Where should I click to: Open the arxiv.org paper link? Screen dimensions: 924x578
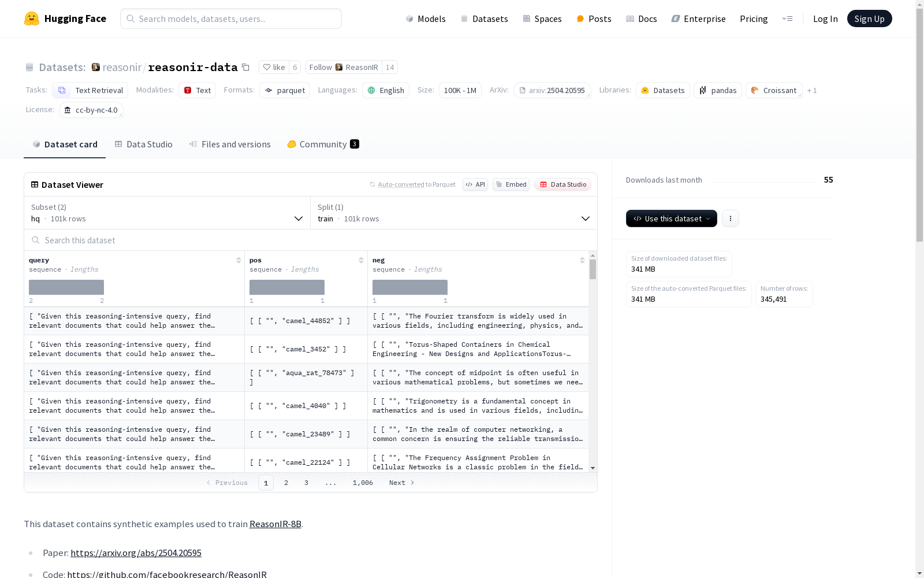click(136, 553)
